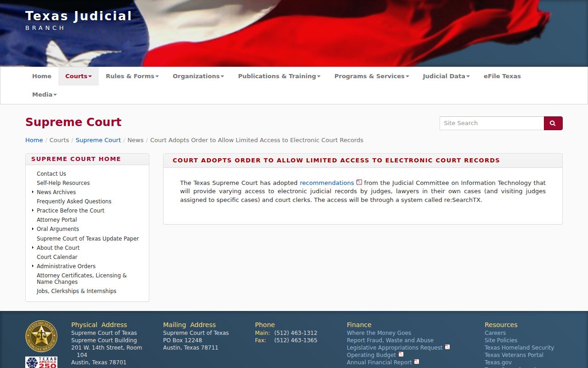Expand Programs & Services menu
Image resolution: width=588 pixels, height=368 pixels.
pos(372,76)
